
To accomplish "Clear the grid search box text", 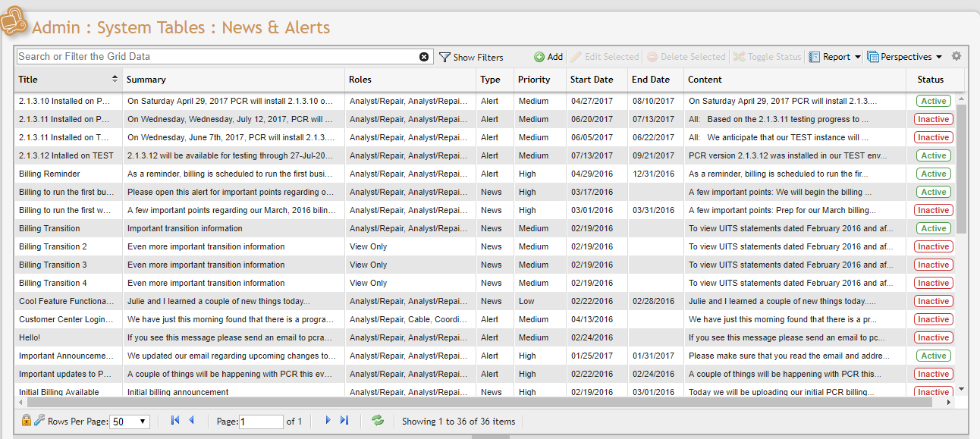I will pyautogui.click(x=424, y=57).
